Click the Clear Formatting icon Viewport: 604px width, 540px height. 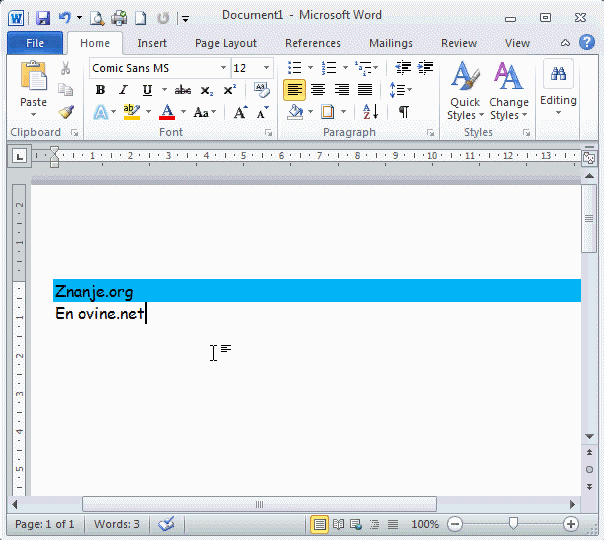[262, 90]
